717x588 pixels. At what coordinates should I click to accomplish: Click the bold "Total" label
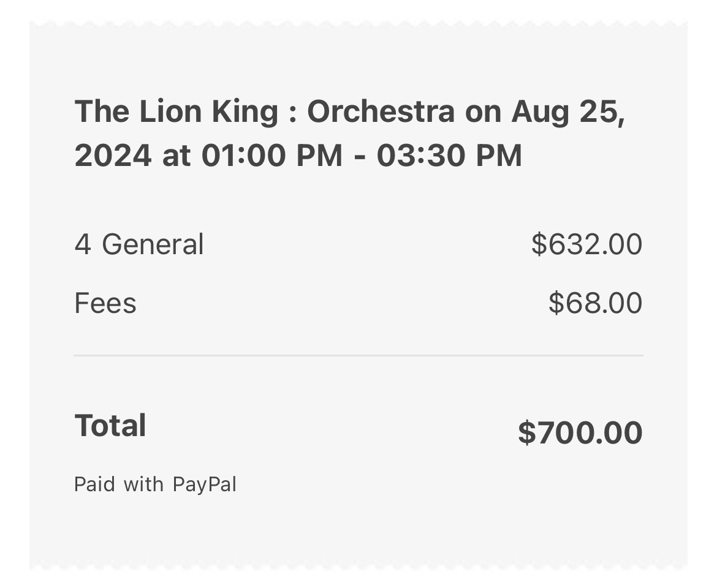(x=110, y=426)
